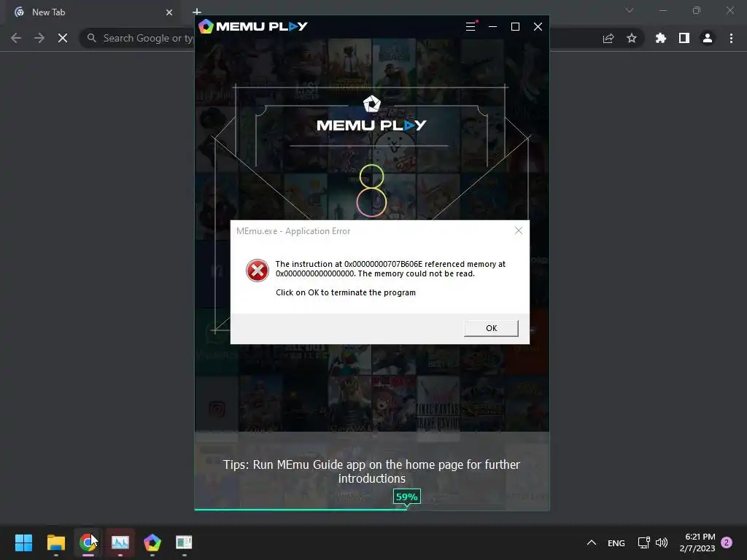Select the New Tab tab in Chrome
The width and height of the screenshot is (747, 560).
[x=94, y=12]
